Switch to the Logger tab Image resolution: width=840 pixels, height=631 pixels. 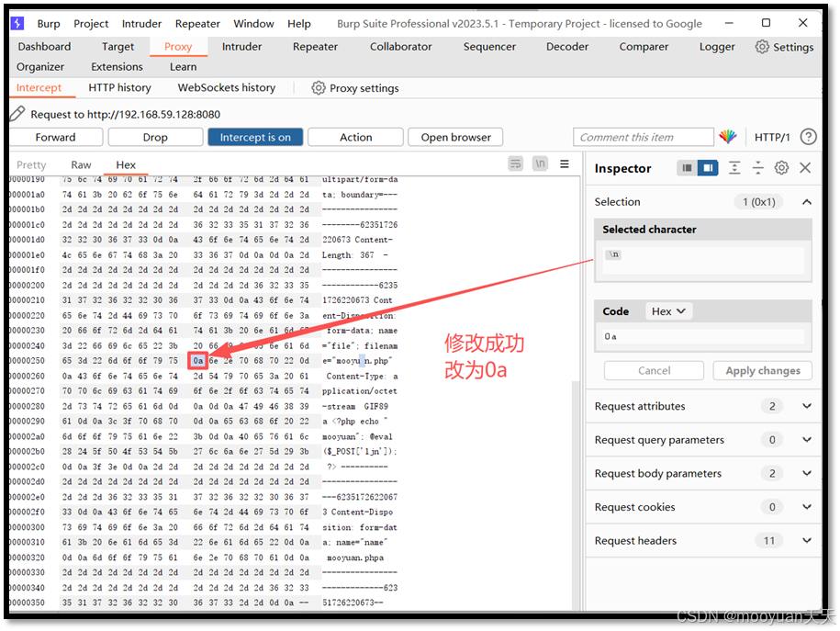[x=717, y=47]
